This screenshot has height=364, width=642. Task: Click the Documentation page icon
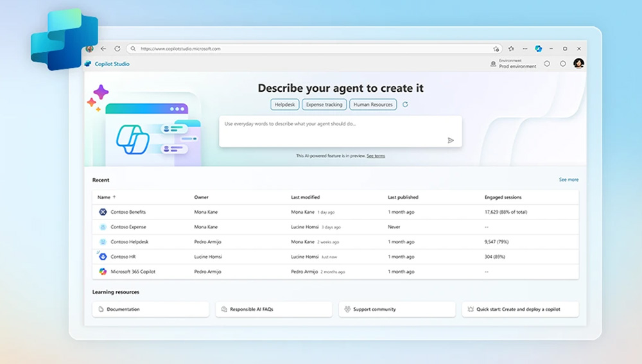click(101, 309)
